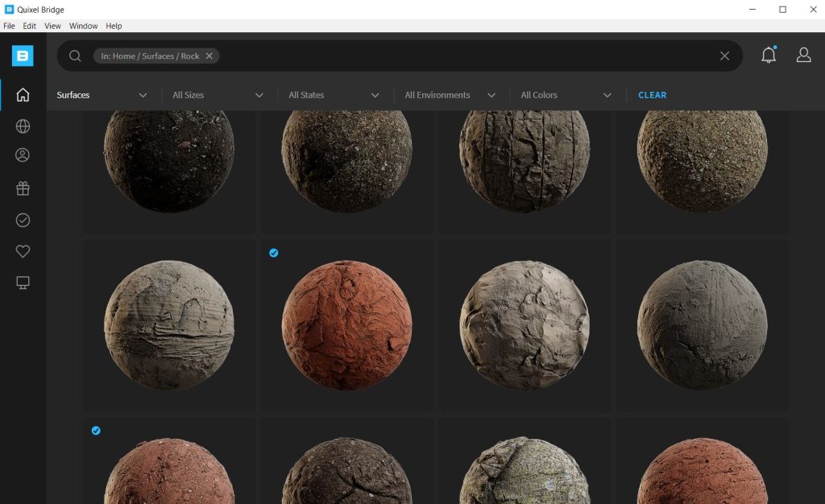Expand the All Colors dropdown
This screenshot has height=504, width=825.
tap(566, 95)
